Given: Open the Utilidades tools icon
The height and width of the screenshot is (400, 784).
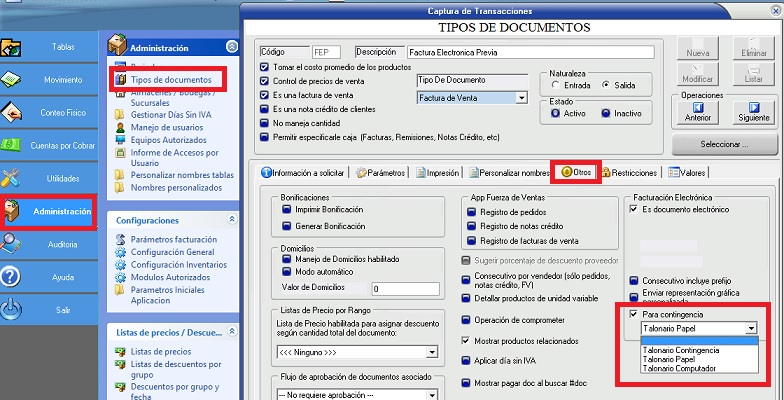Looking at the screenshot, I should pyautogui.click(x=13, y=179).
